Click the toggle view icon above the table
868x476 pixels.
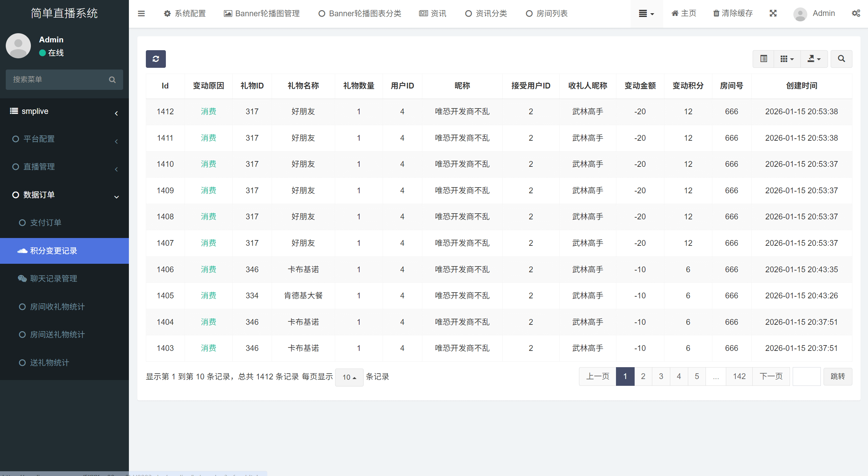tap(764, 59)
